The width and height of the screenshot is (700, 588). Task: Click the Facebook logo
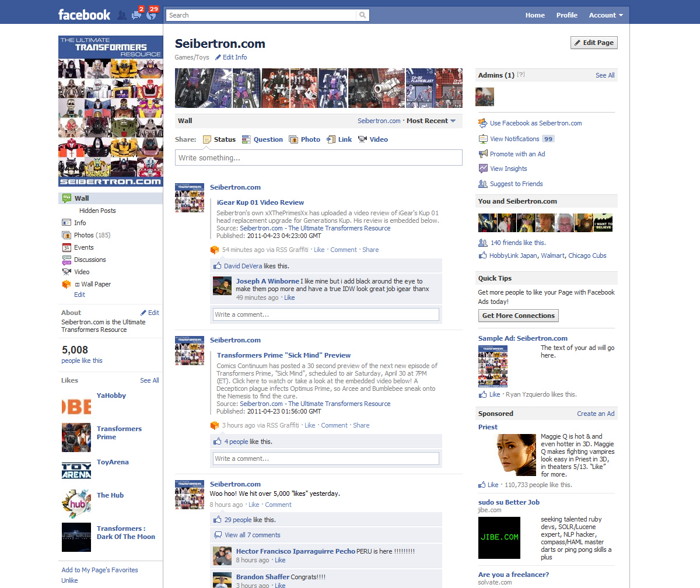[84, 15]
